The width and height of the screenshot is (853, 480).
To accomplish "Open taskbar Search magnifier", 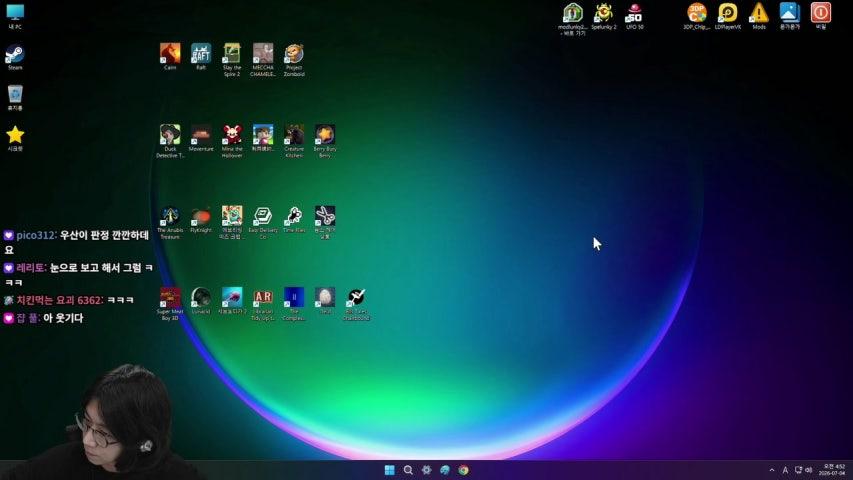I will pos(408,470).
